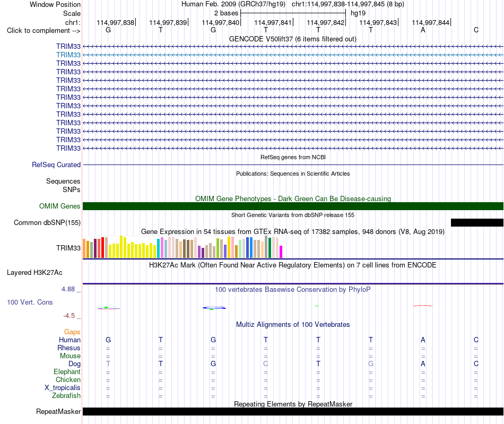Open the "RefSeq genes from NCBI" track title
This screenshot has width=504, height=424.
[293, 157]
